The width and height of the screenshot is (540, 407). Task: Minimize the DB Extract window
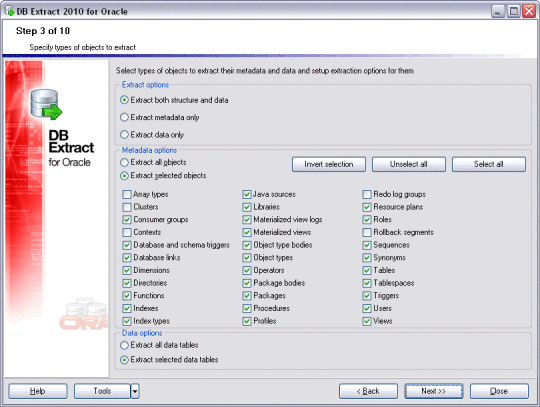(498, 11)
